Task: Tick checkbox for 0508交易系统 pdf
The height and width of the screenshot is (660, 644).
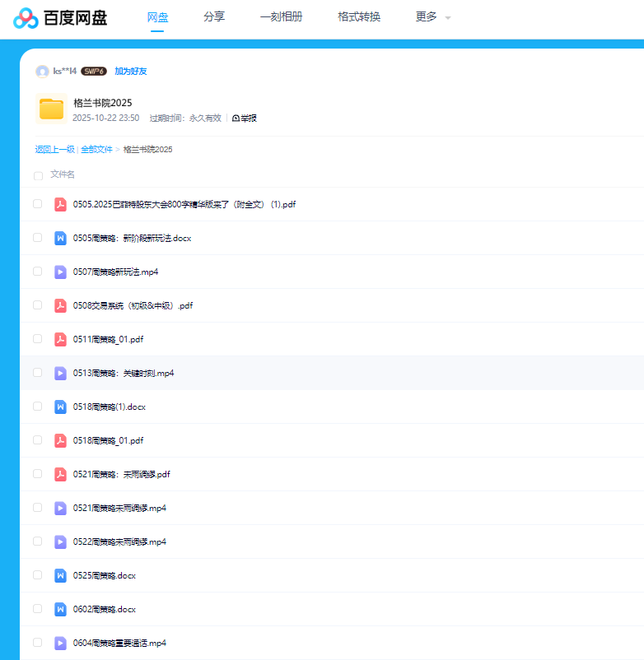Action: (38, 304)
